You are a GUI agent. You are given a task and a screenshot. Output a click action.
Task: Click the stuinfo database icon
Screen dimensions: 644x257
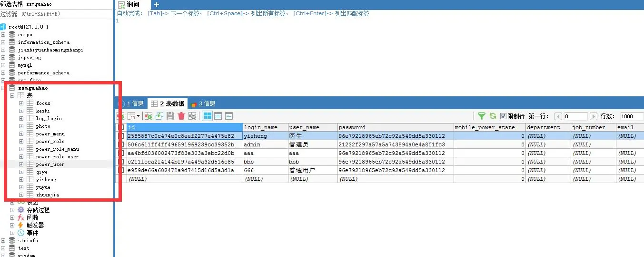pyautogui.click(x=12, y=240)
